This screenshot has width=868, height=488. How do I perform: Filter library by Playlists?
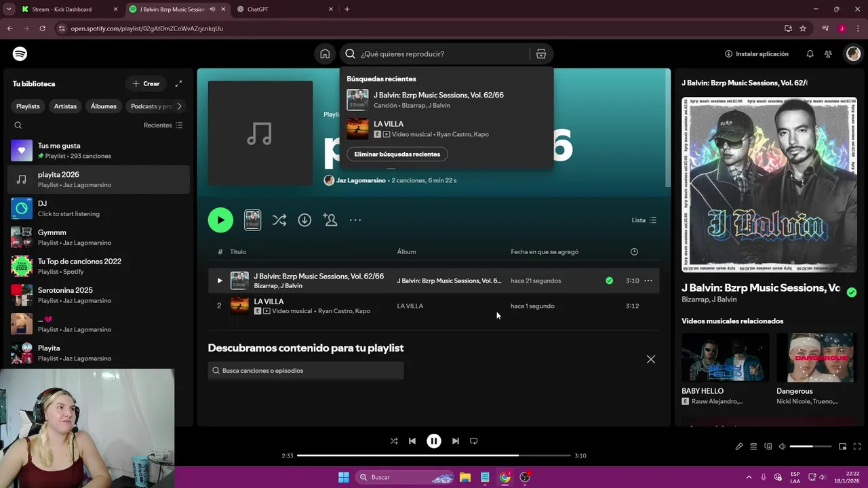28,106
